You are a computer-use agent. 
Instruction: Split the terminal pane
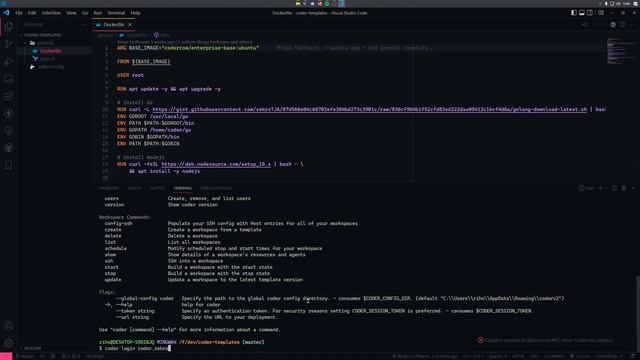pos(614,188)
